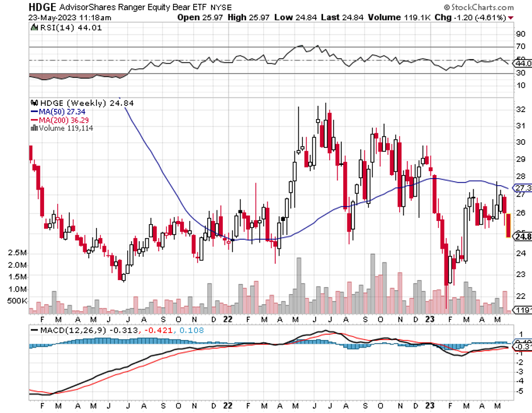Click the yellow-outlined latest weekly candle

coord(508,225)
